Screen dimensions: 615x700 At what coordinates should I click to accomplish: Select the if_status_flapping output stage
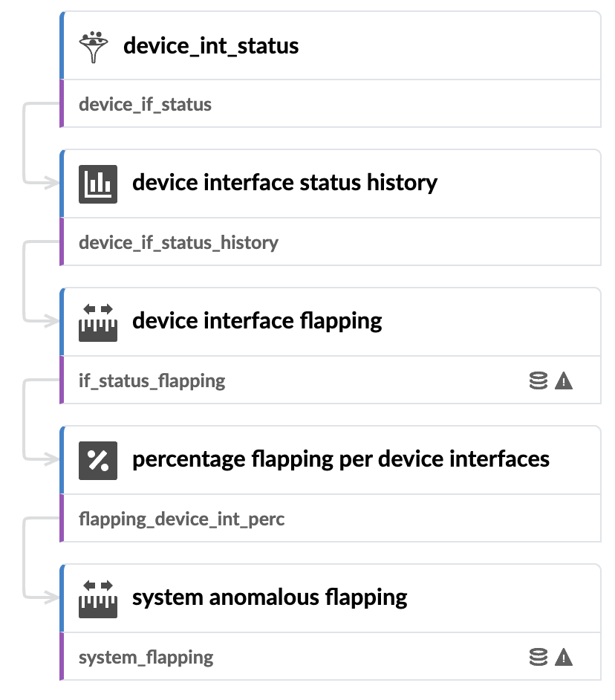click(x=152, y=381)
